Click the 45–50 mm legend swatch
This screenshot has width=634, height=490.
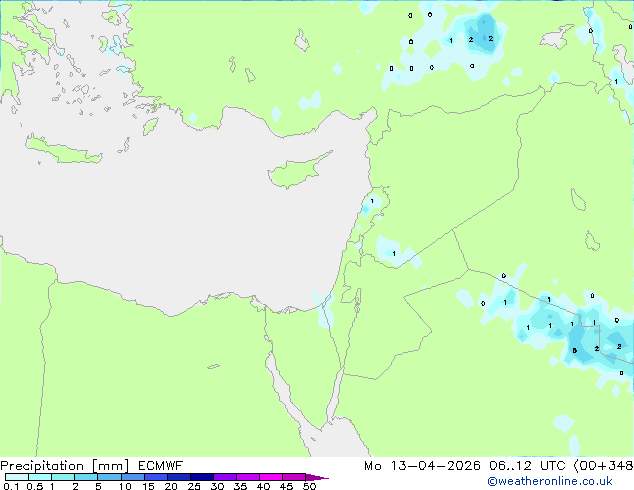(294, 477)
